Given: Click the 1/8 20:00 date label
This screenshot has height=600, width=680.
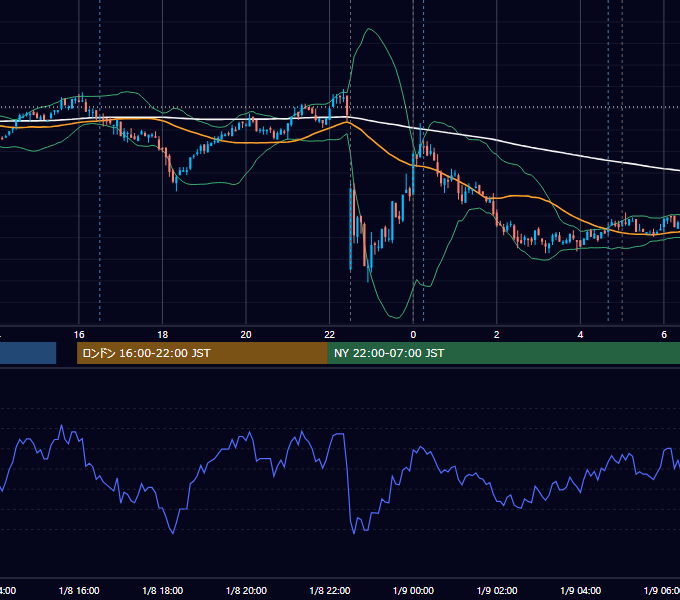Looking at the screenshot, I should pos(246,590).
